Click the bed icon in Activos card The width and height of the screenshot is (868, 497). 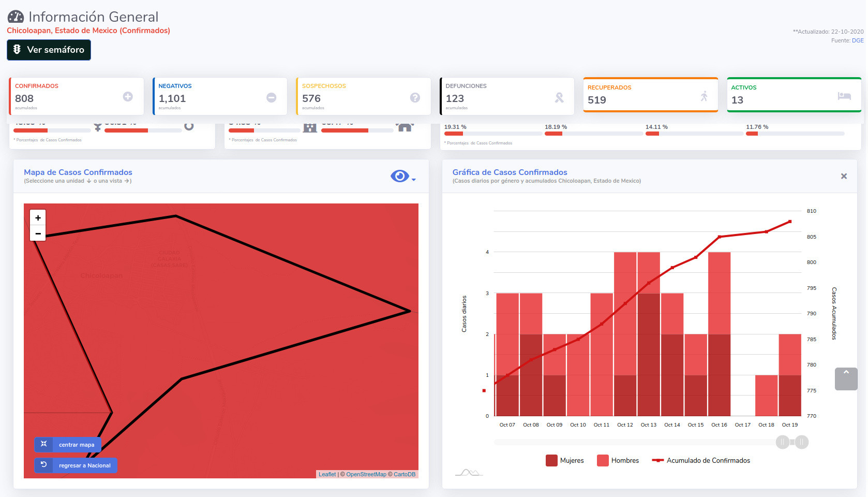tap(844, 96)
